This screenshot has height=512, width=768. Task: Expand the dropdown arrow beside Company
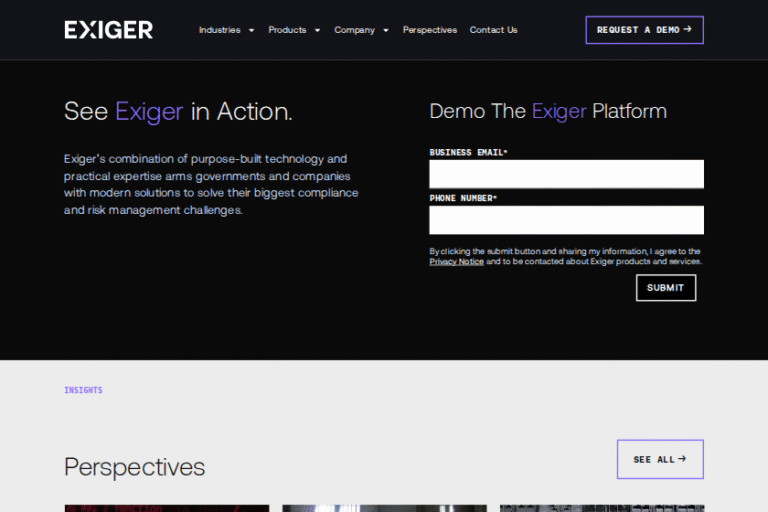(386, 30)
